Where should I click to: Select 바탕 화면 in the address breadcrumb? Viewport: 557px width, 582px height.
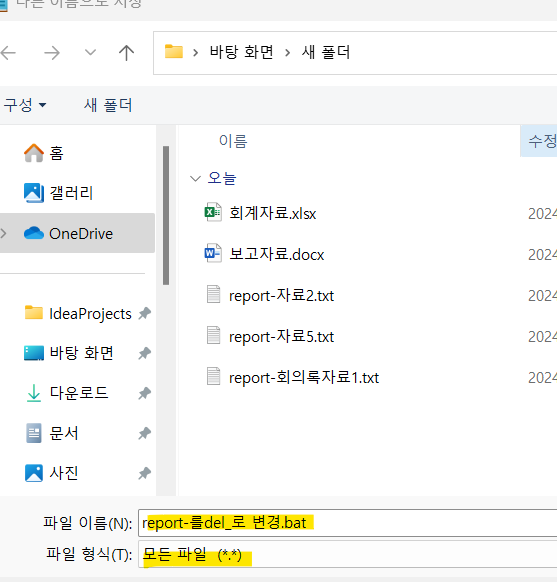pos(242,52)
